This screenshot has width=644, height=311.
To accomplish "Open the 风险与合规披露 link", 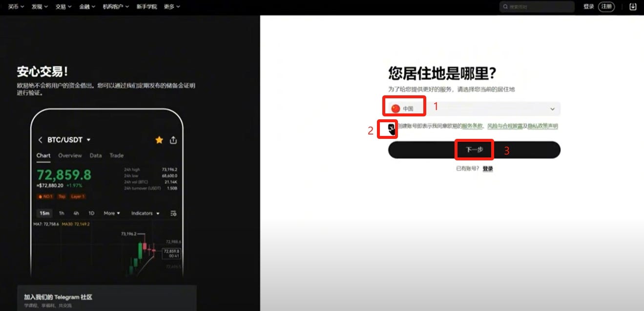I will pyautogui.click(x=505, y=126).
